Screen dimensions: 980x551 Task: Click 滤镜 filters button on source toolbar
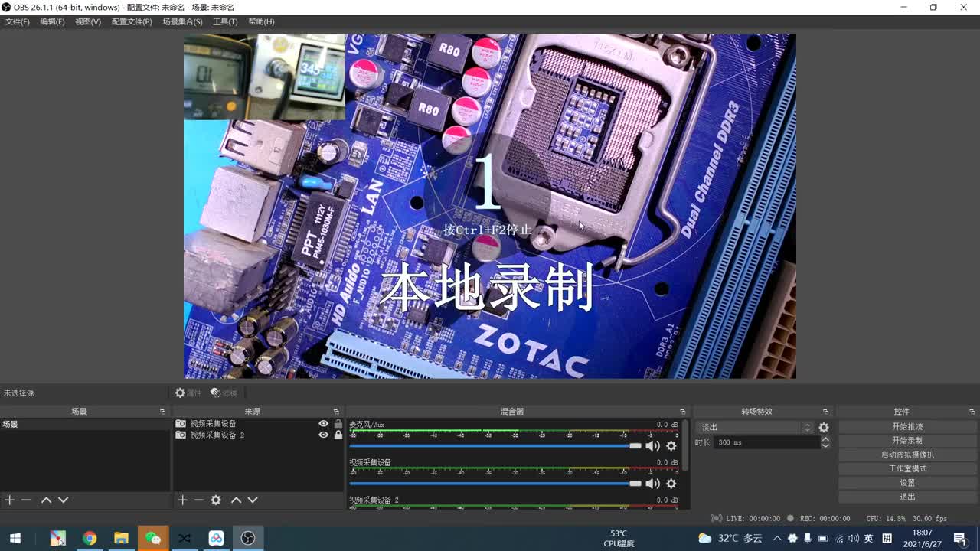(224, 393)
